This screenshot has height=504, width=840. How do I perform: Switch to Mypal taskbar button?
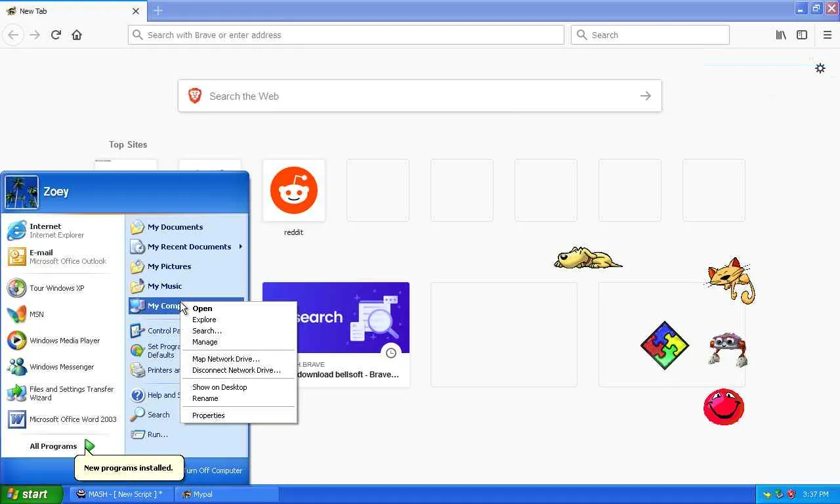[227, 494]
